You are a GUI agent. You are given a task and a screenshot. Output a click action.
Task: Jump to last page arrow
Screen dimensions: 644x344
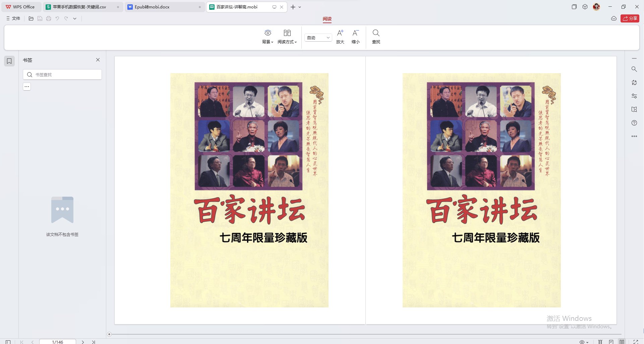click(x=94, y=342)
